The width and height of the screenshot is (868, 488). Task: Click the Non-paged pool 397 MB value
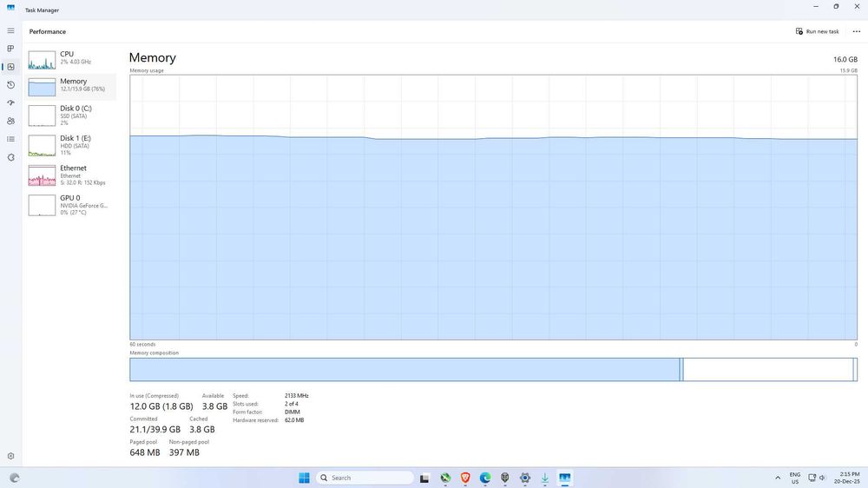pyautogui.click(x=184, y=452)
